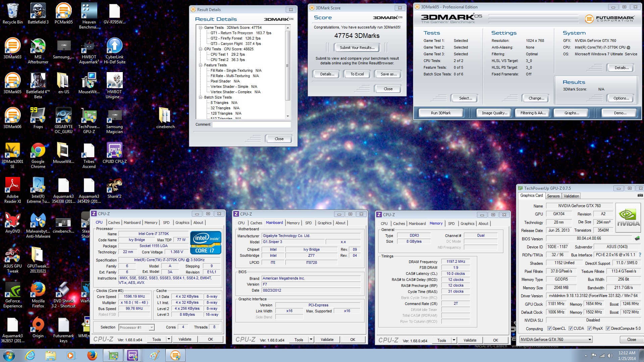Click the Comment input field
The image size is (644, 362).
(252, 124)
